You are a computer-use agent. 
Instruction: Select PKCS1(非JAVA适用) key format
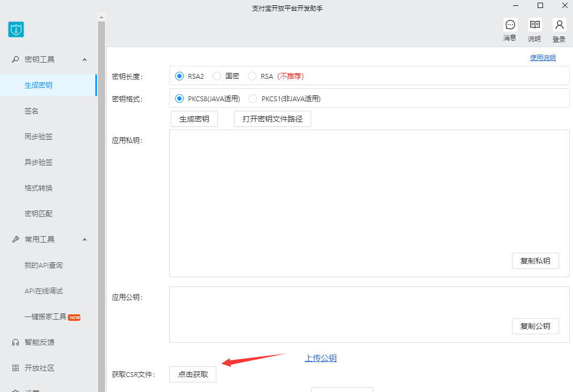coord(252,99)
